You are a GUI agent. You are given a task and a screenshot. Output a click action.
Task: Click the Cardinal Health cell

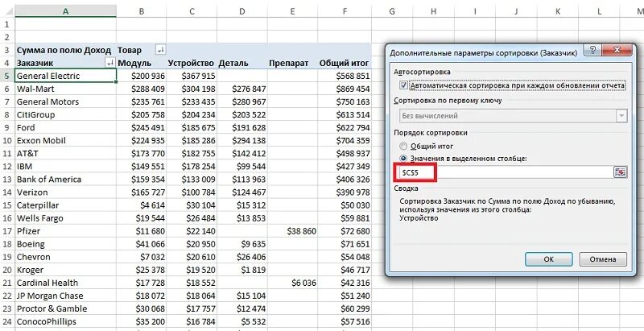(x=66, y=283)
